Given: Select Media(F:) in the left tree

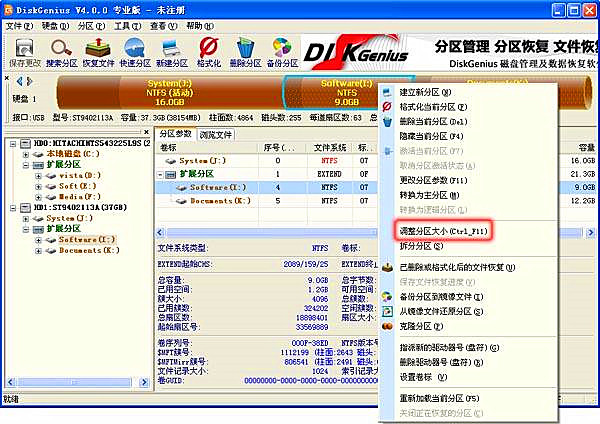Looking at the screenshot, I should click(x=80, y=197).
